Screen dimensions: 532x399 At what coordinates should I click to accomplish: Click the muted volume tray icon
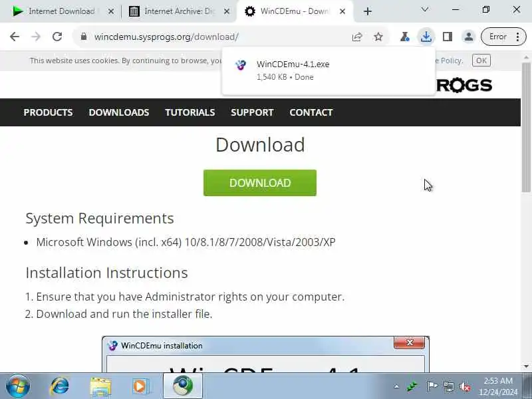[465, 386]
